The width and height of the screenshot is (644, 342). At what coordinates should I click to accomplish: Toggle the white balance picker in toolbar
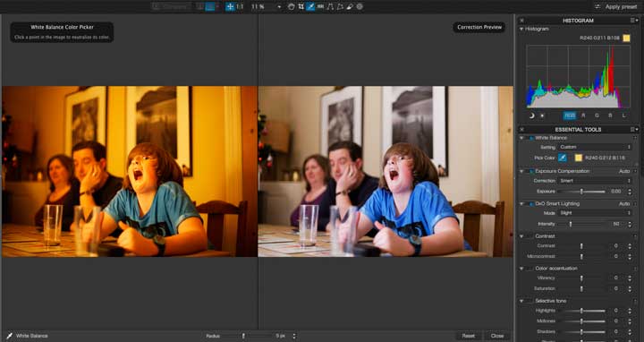(310, 6)
